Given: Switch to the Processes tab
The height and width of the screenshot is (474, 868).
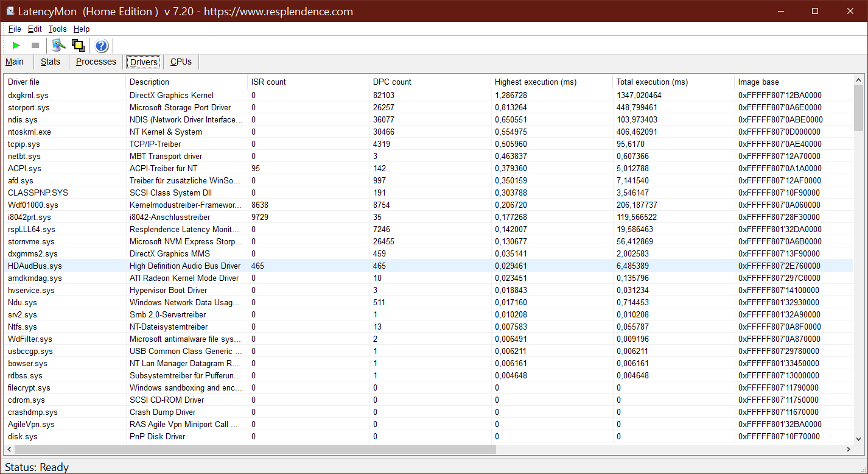Looking at the screenshot, I should (96, 62).
